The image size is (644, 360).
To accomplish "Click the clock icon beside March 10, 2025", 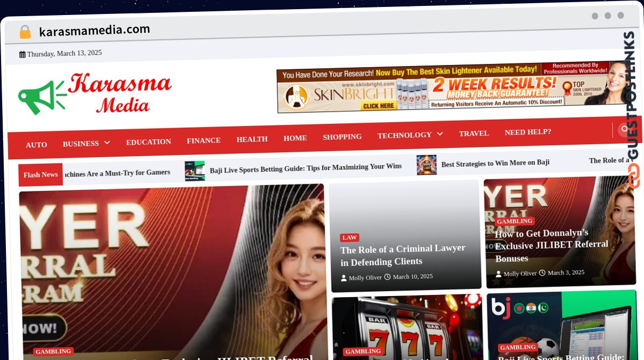I will point(387,277).
